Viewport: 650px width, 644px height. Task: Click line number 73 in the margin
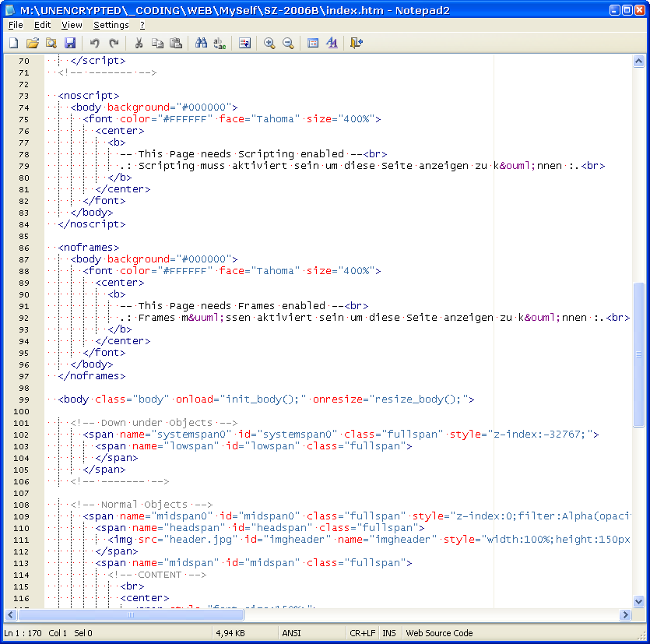coord(24,97)
